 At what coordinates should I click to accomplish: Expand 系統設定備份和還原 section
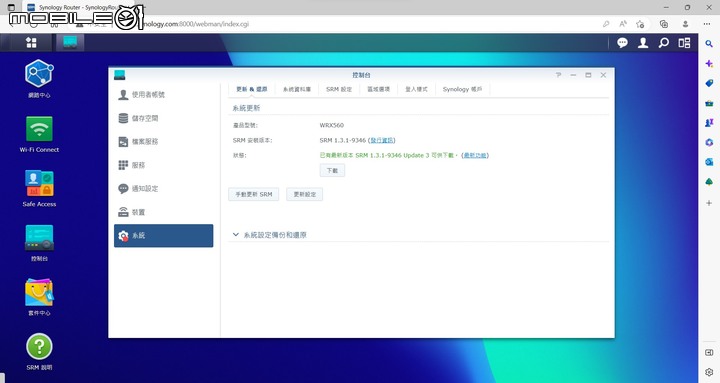(270, 235)
